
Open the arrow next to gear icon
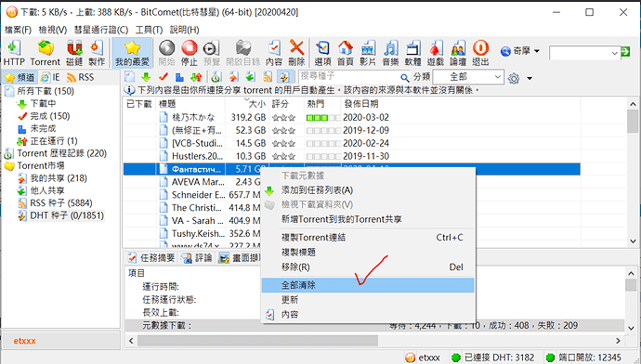pyautogui.click(x=530, y=78)
